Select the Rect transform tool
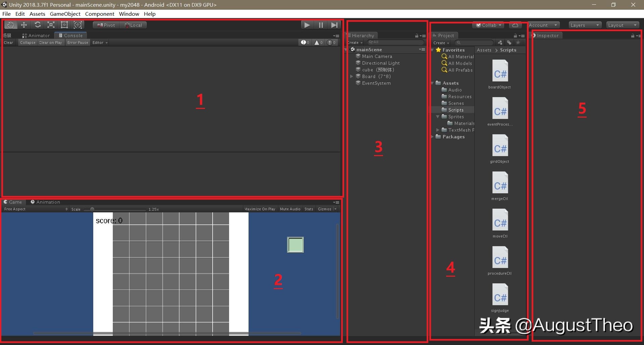Viewport: 644px width, 345px height. click(x=64, y=25)
